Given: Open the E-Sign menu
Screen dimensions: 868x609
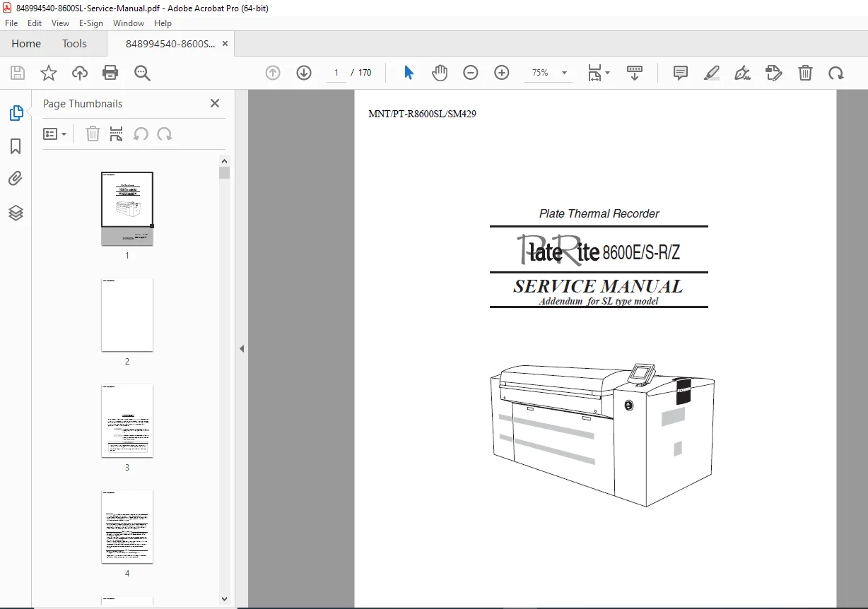Looking at the screenshot, I should [x=90, y=23].
